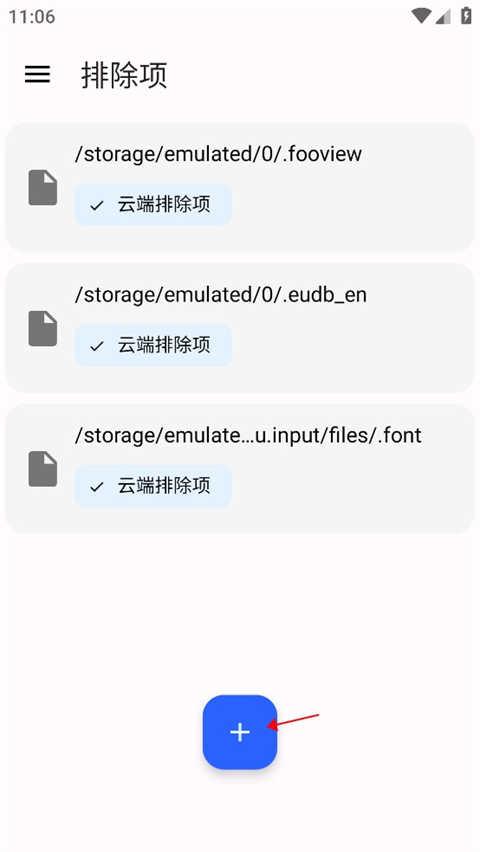Click the file icon for .font entry
Viewport: 480px width, 852px height.
(43, 468)
